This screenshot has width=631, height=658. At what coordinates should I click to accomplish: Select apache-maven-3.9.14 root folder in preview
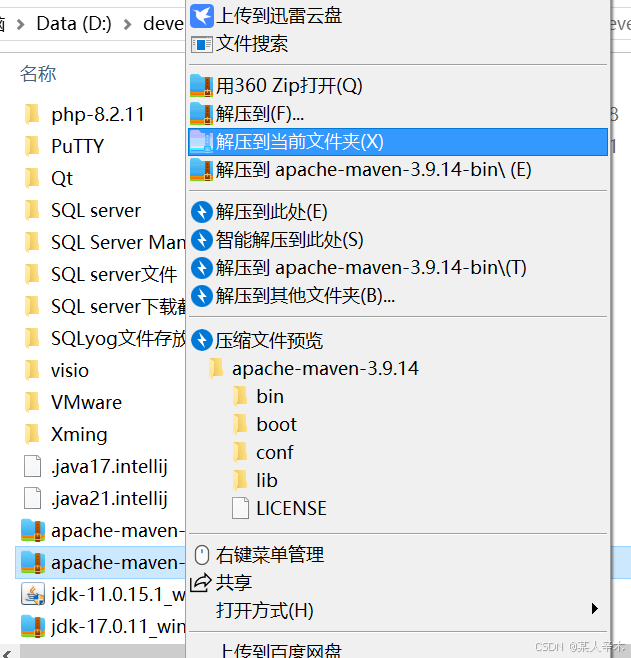325,368
